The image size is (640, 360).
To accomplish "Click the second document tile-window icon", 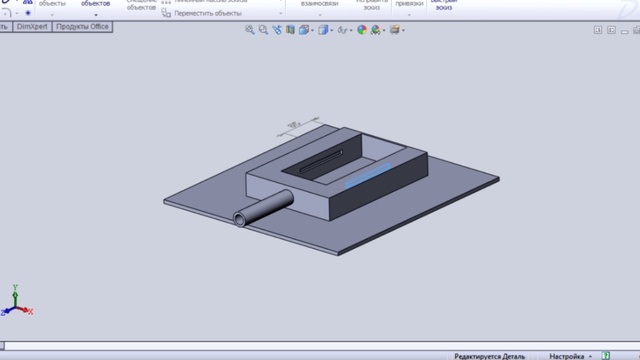I will (x=611, y=30).
